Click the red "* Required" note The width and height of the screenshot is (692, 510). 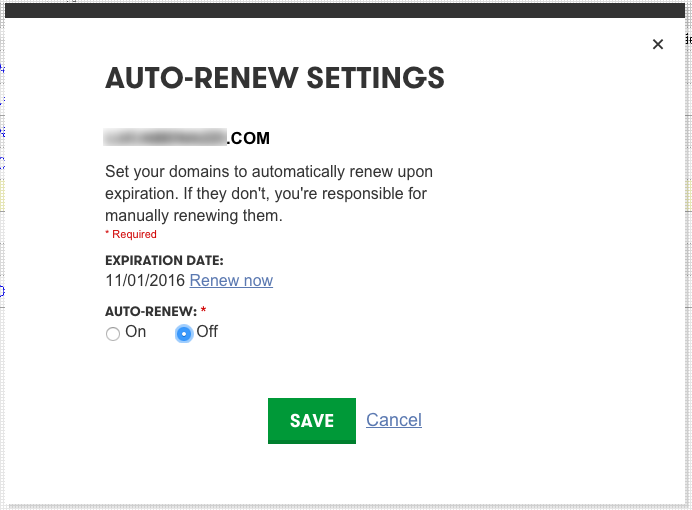[131, 234]
